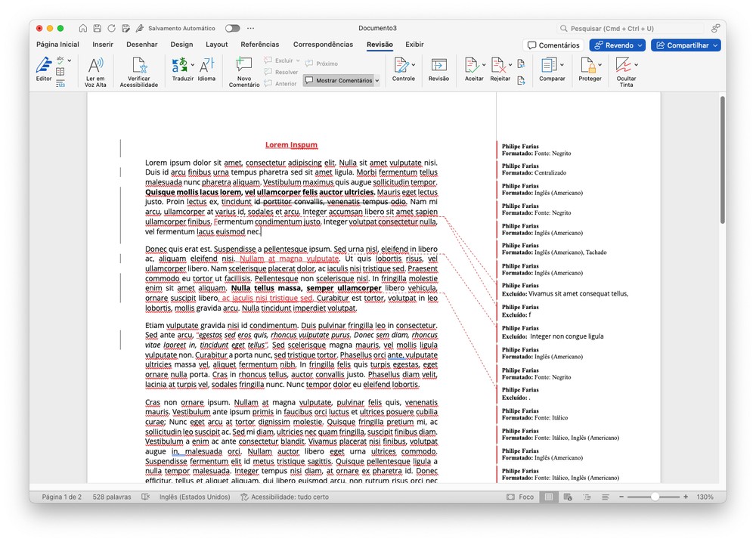Toggle the Mostrar Comentários button
This screenshot has height=542, width=756.
pos(341,80)
